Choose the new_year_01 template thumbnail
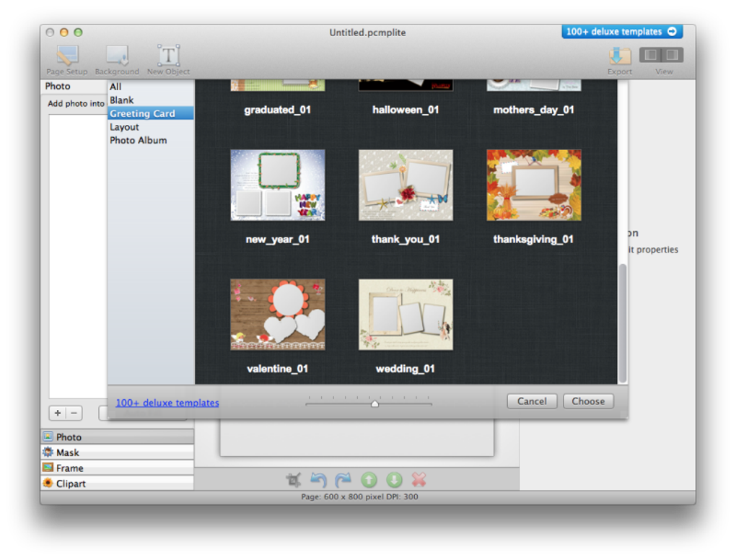 coord(277,185)
